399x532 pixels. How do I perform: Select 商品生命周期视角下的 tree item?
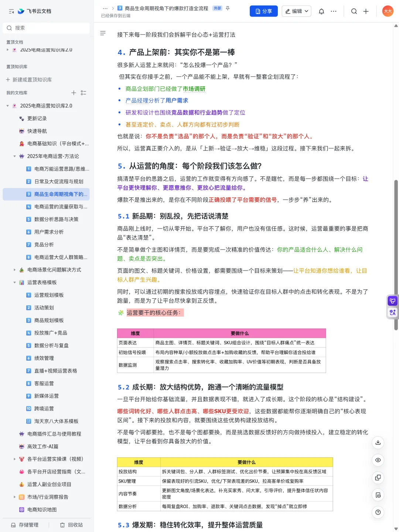(46, 194)
